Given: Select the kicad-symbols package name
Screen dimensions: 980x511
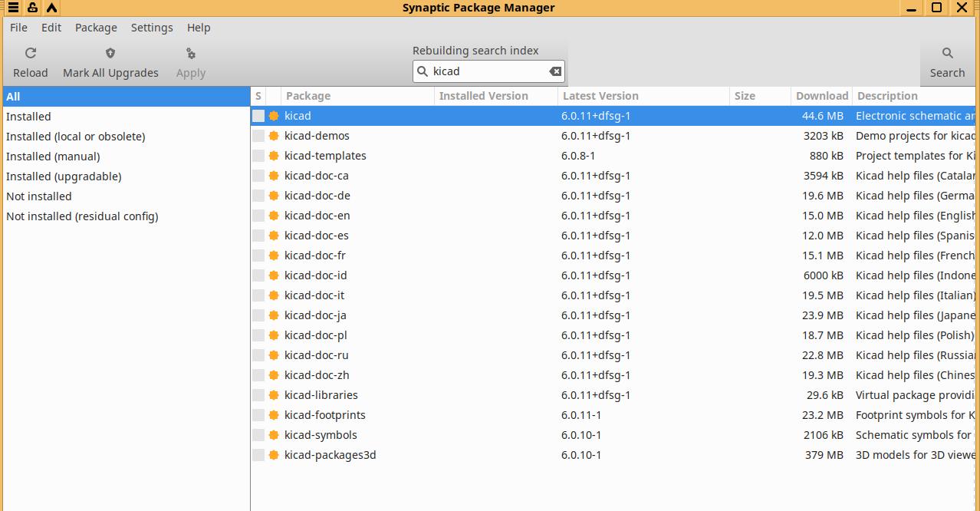Looking at the screenshot, I should [321, 435].
